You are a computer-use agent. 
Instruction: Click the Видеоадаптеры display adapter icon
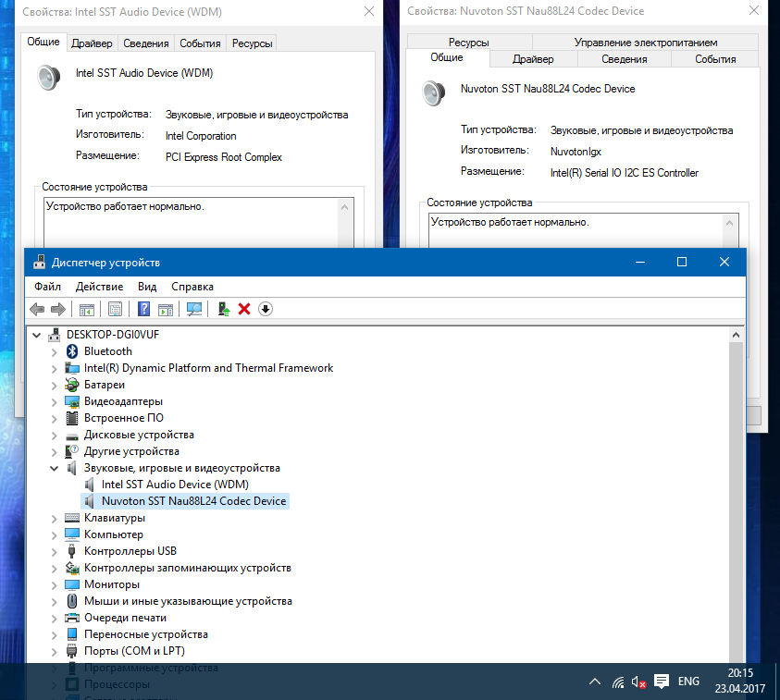tap(72, 401)
